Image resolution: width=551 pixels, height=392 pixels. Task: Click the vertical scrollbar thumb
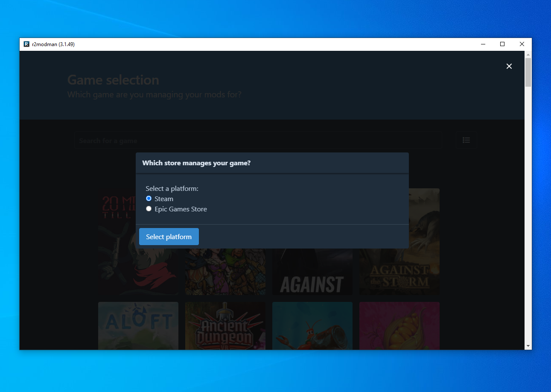point(528,72)
